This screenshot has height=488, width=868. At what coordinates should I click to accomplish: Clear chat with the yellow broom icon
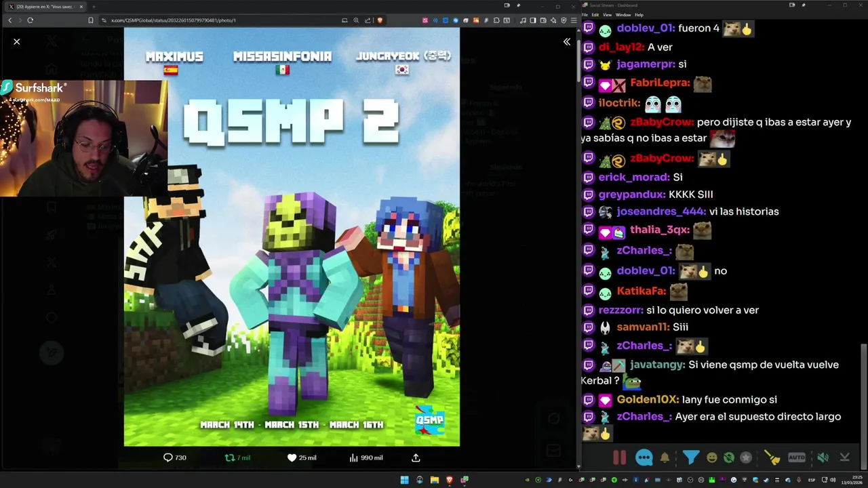pyautogui.click(x=772, y=457)
